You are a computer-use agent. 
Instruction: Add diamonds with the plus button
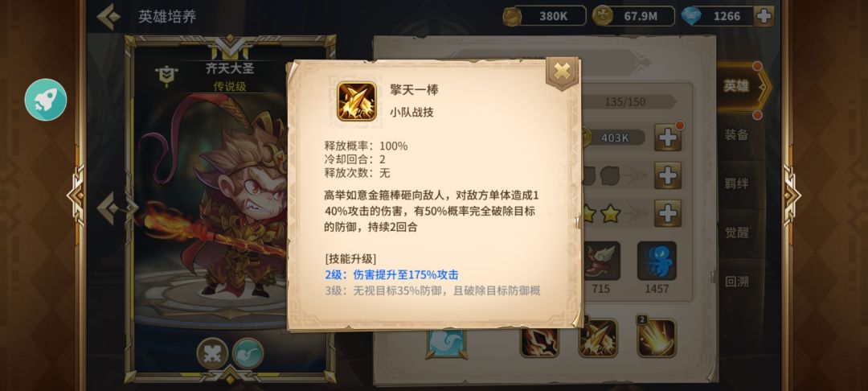tap(764, 16)
